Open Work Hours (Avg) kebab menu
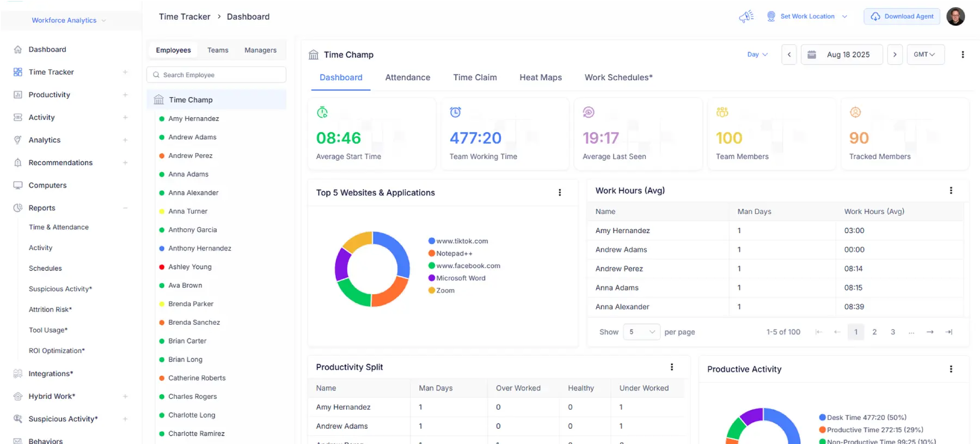The height and width of the screenshot is (444, 980). [x=951, y=191]
